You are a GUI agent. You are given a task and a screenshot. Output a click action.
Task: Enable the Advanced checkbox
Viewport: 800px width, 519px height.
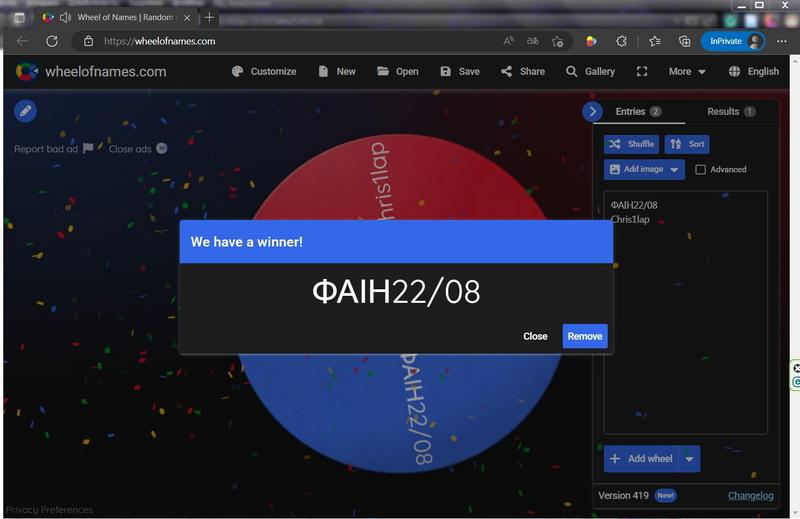pyautogui.click(x=701, y=169)
